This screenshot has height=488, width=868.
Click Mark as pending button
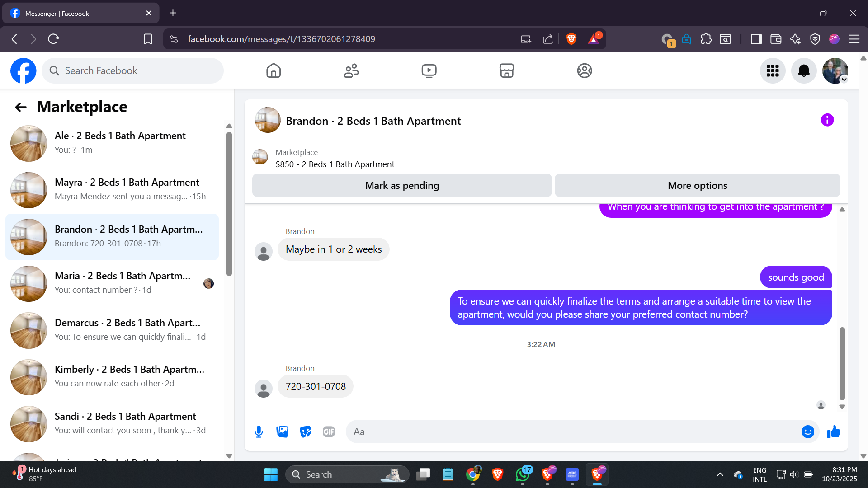pos(401,185)
